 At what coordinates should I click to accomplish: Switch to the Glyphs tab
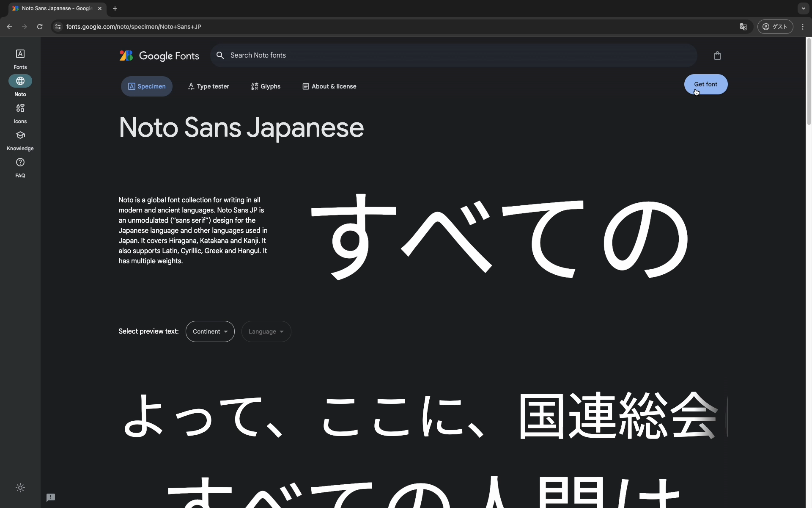click(266, 86)
